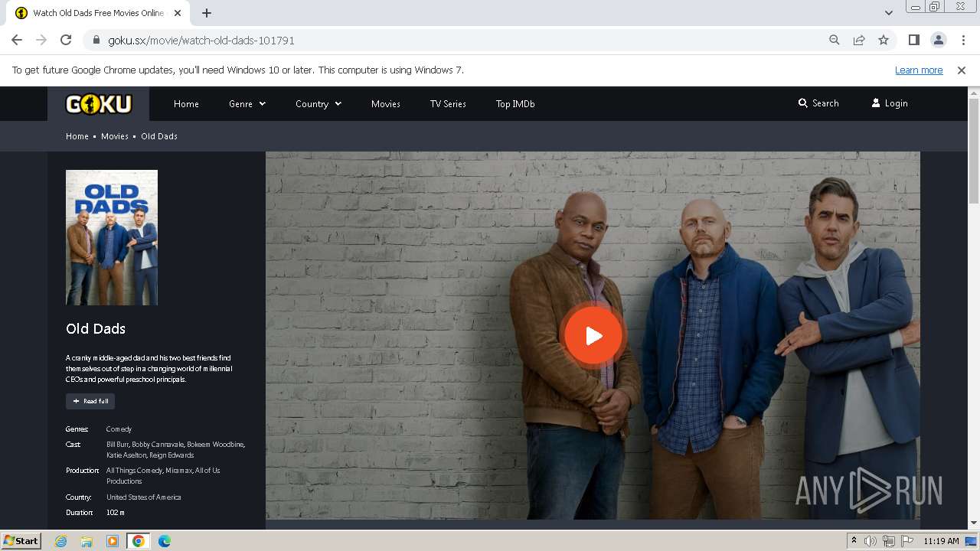
Task: Click Movies in the breadcrumb
Action: click(x=115, y=136)
